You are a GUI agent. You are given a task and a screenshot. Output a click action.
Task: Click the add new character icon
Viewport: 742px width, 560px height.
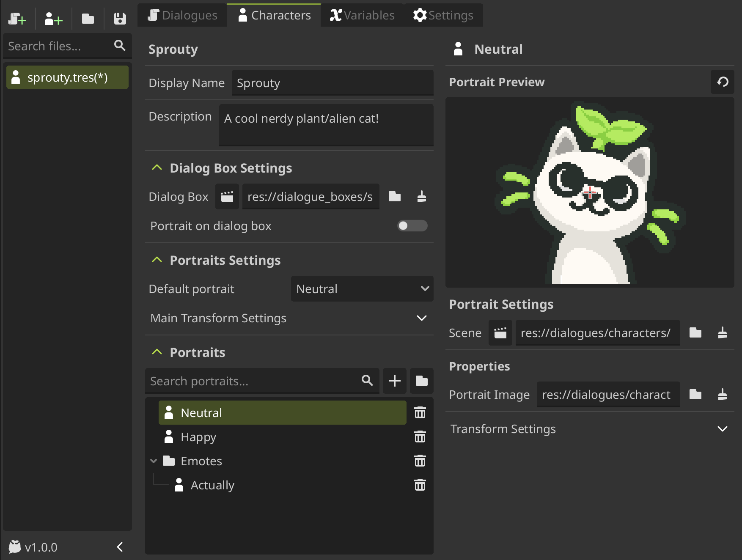tap(53, 19)
